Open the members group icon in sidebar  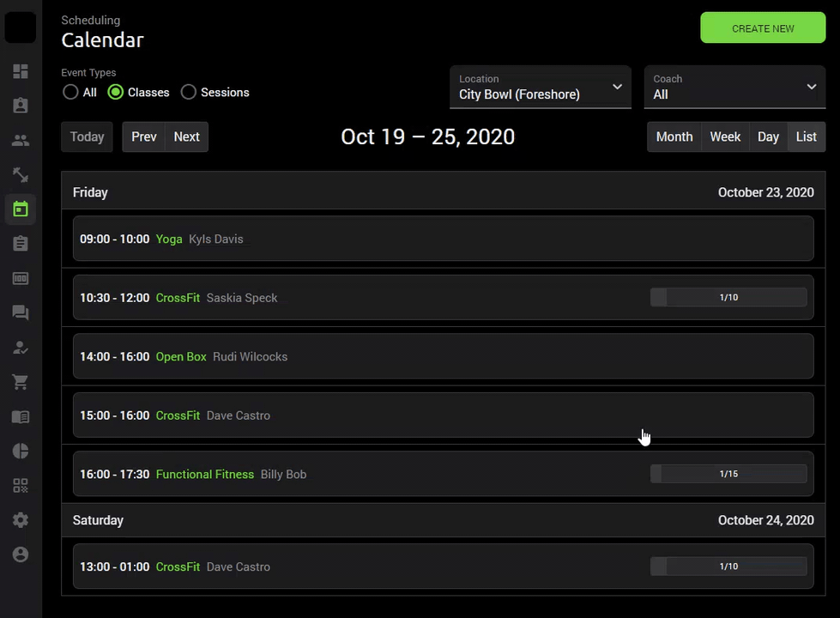(x=21, y=141)
